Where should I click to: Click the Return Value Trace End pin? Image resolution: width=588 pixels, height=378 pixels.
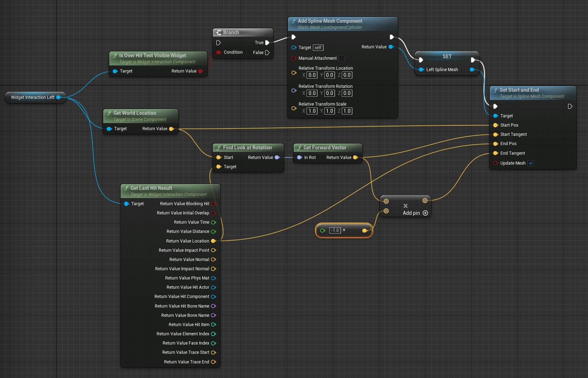tap(214, 362)
